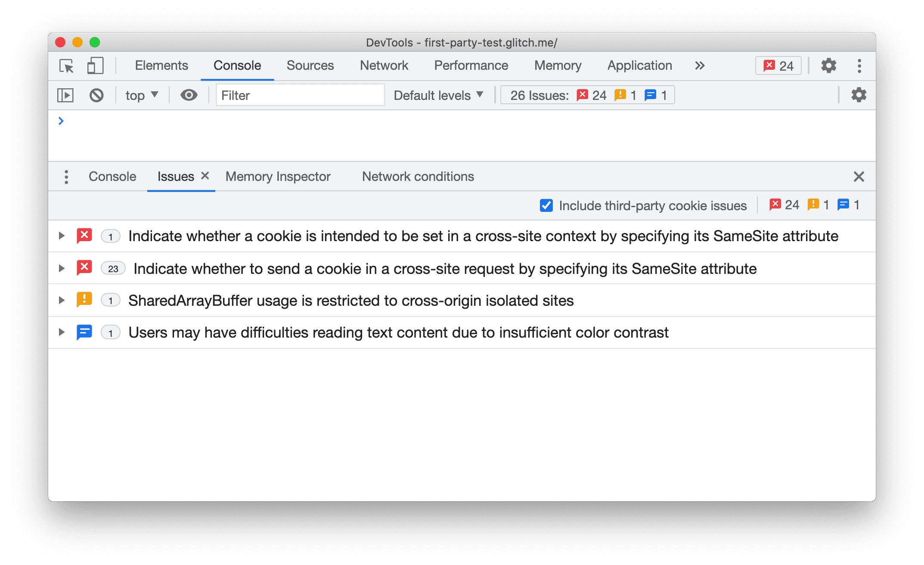Click the no-entry console filter icon
This screenshot has height=565, width=924.
tap(98, 95)
